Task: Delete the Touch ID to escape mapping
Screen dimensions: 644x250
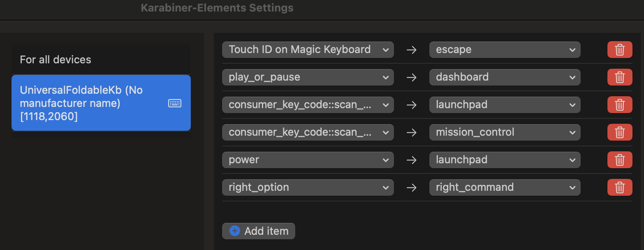Action: (619, 50)
